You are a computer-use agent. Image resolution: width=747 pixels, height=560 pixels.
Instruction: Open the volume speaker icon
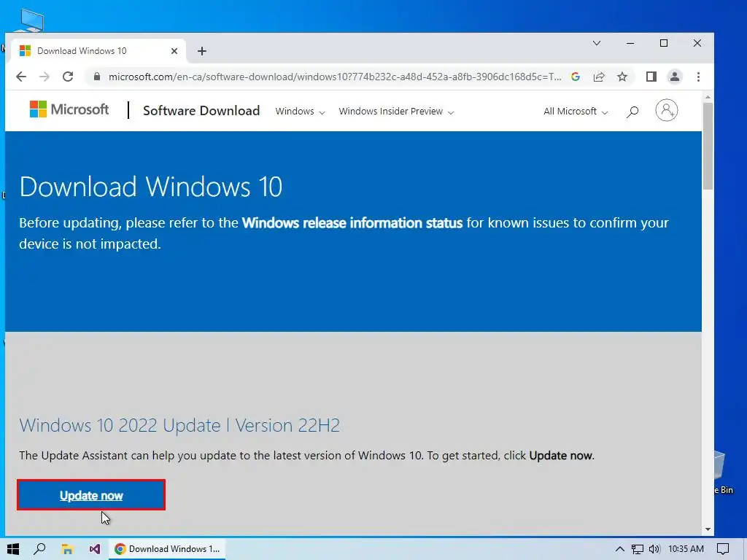click(x=654, y=549)
